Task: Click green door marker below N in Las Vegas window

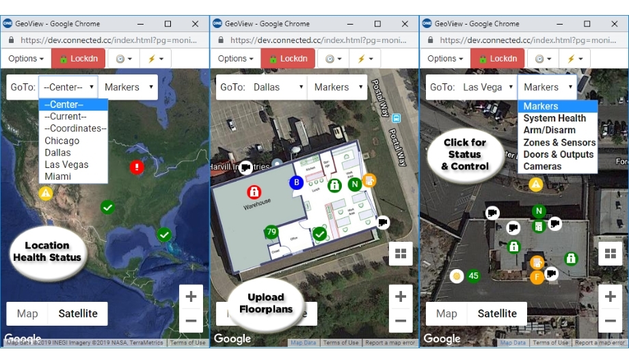Action: click(x=539, y=227)
